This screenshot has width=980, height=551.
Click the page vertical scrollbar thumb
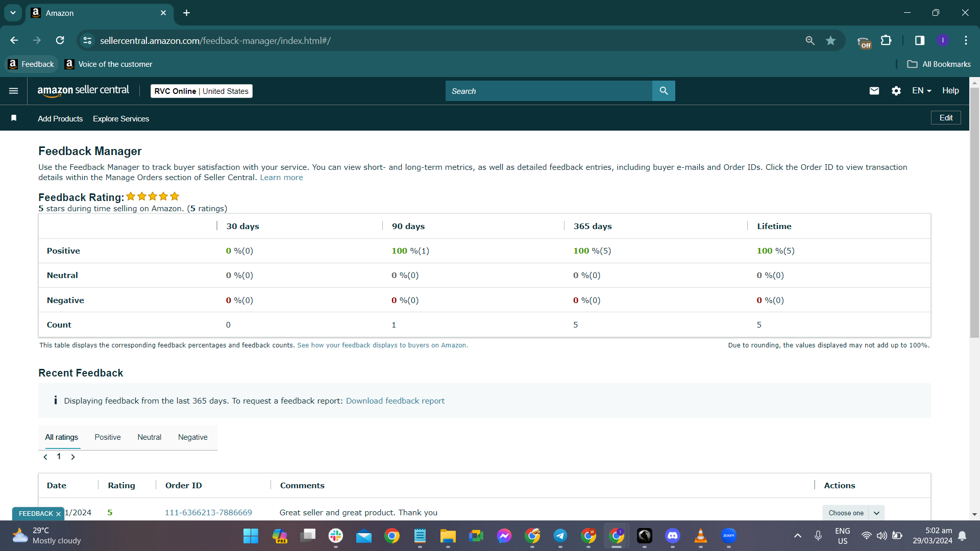tap(975, 212)
